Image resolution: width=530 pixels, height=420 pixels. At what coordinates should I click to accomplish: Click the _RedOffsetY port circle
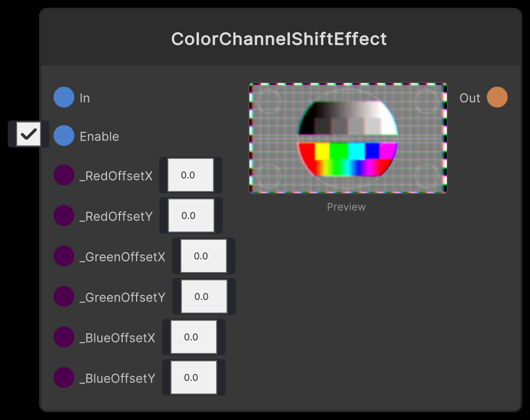pos(63,215)
